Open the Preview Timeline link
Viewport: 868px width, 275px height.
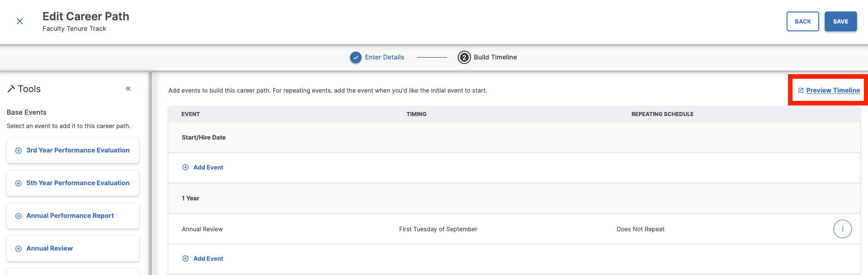click(833, 90)
